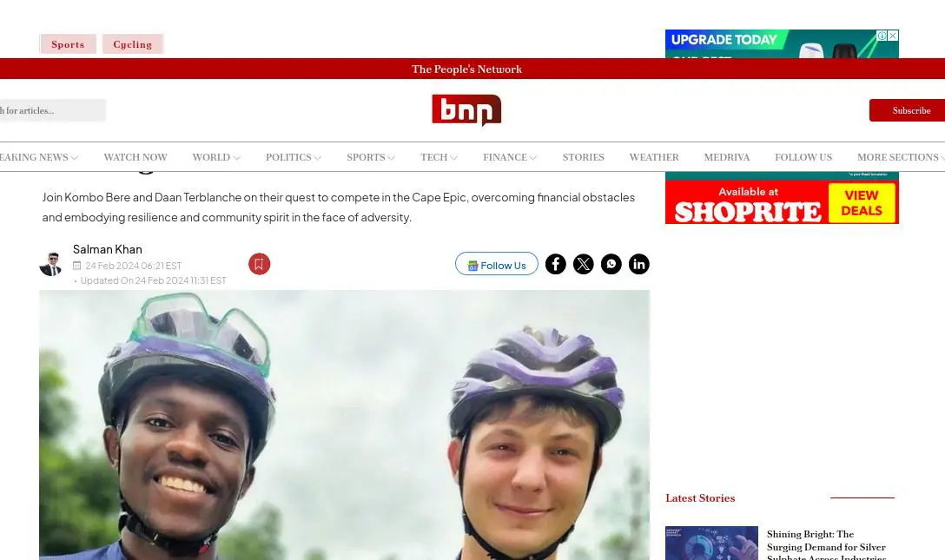Screen dimensions: 945x560
Task: Click the Follow Us Google News button
Action: click(497, 264)
